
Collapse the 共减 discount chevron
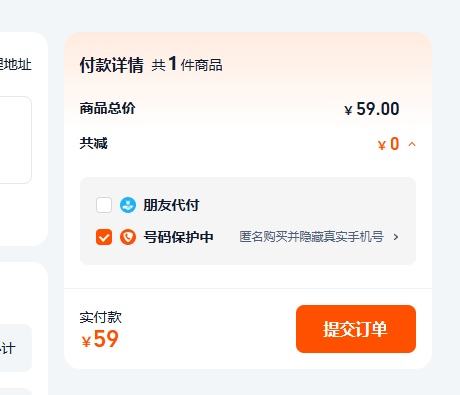[412, 144]
